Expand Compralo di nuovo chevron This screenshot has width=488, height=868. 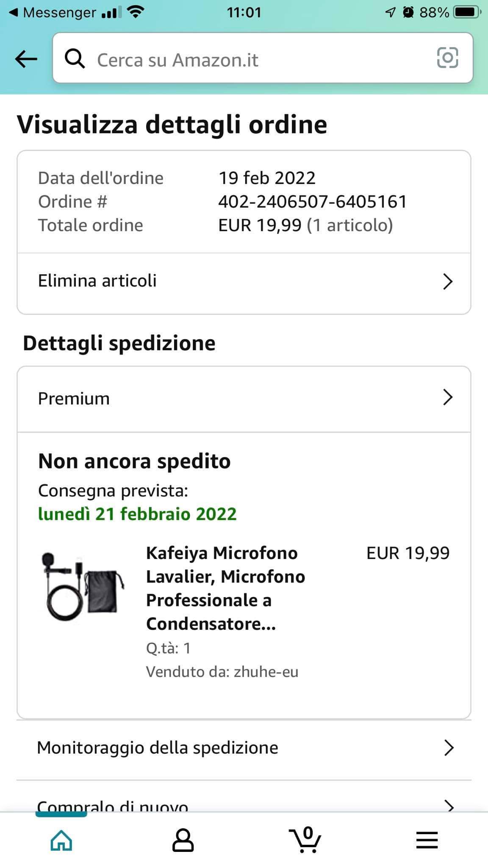(449, 804)
